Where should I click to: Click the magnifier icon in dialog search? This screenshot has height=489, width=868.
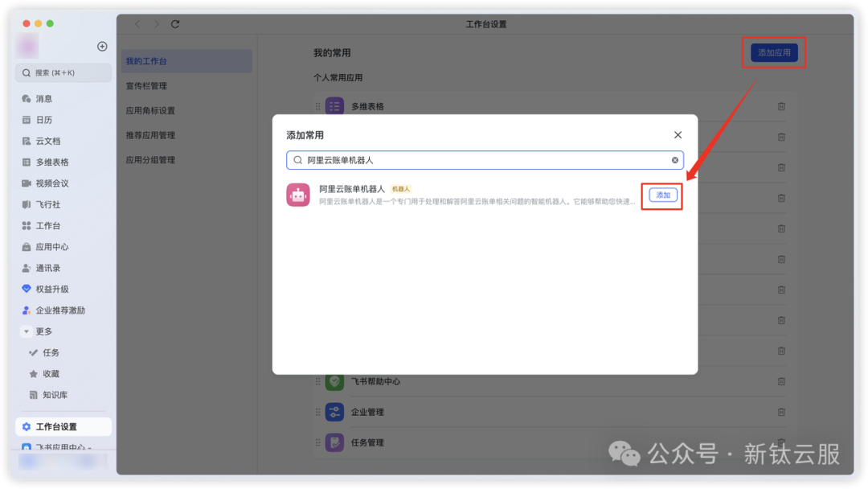coord(298,160)
